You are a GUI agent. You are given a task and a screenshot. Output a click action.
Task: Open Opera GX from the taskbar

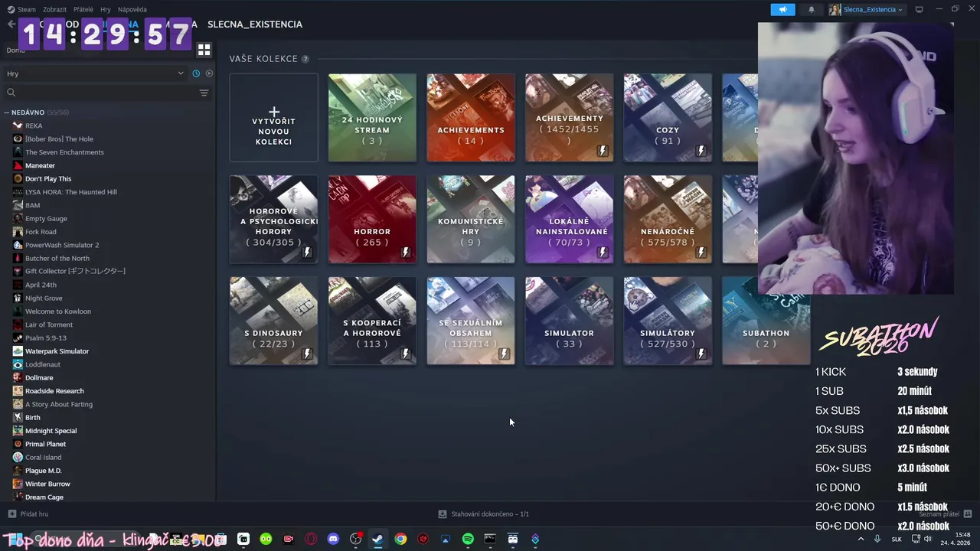click(x=311, y=539)
